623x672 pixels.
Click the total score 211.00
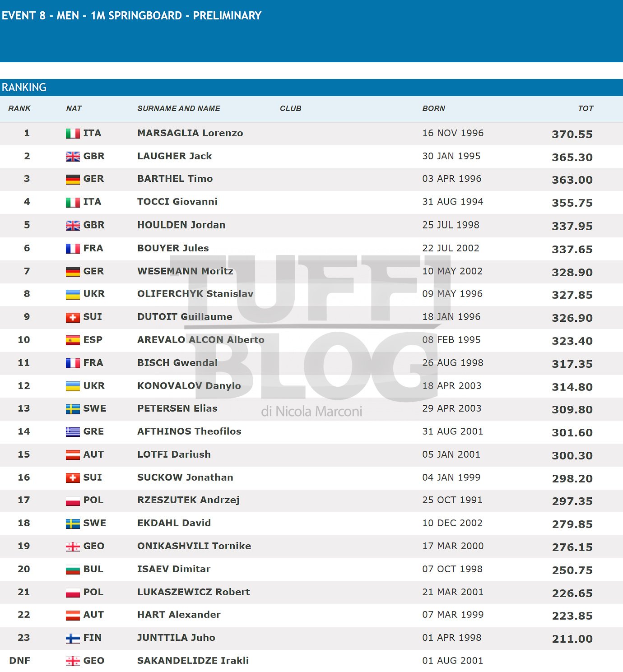[572, 639]
